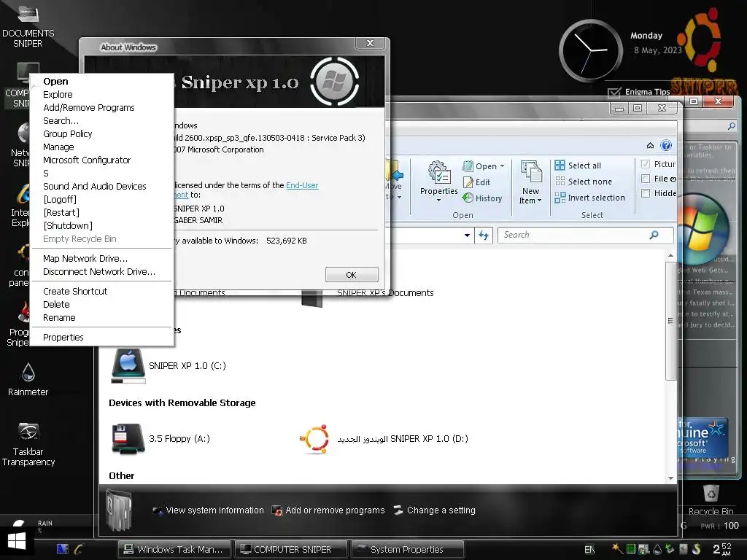The height and width of the screenshot is (560, 747).
Task: Choose Select all in the ribbon
Action: pyautogui.click(x=578, y=166)
